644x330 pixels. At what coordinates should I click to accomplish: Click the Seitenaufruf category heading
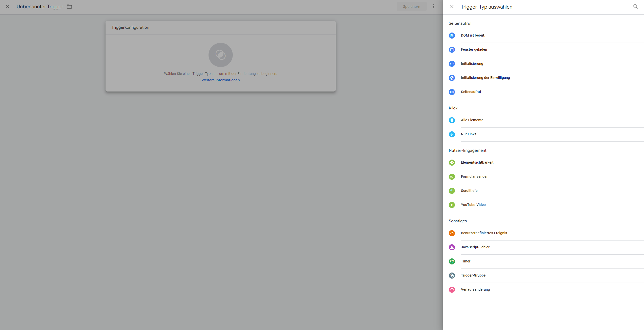pyautogui.click(x=460, y=23)
